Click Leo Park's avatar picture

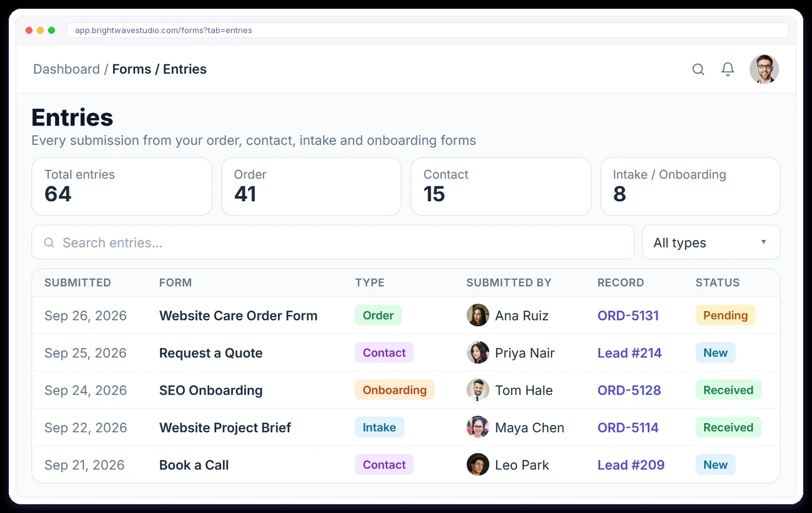pyautogui.click(x=478, y=465)
